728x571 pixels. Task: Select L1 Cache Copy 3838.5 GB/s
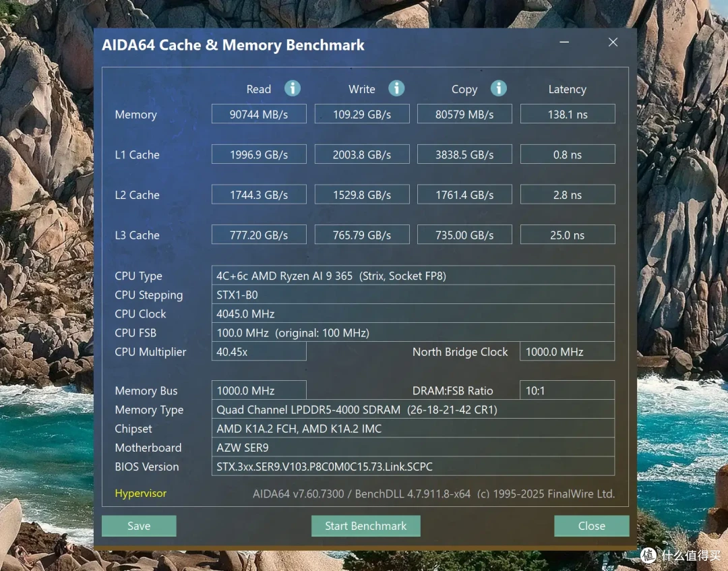coord(464,154)
